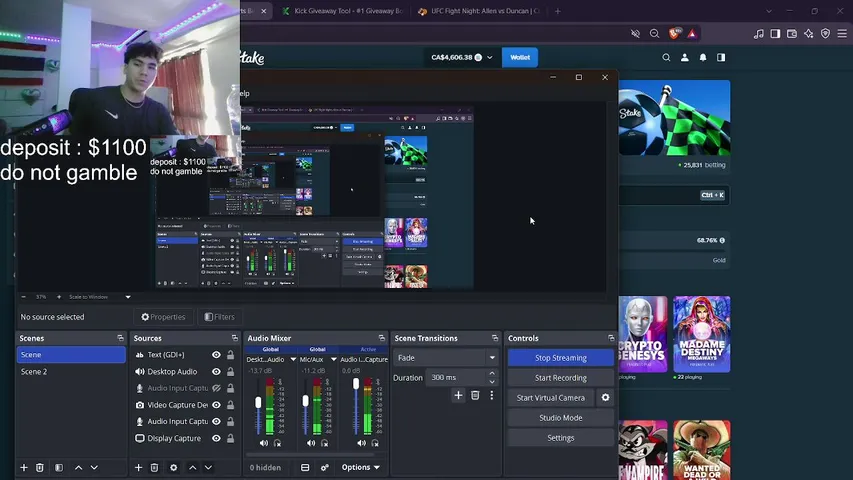Screen dimensions: 853x480
Task: Lock the Video Capture Device source
Action: coord(231,405)
